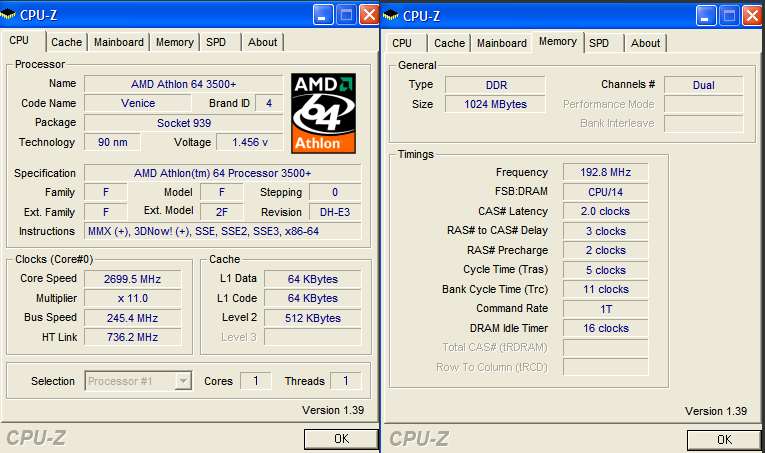Click the AMD Athlon 64 logo image
This screenshot has width=765, height=453.
pyautogui.click(x=323, y=114)
